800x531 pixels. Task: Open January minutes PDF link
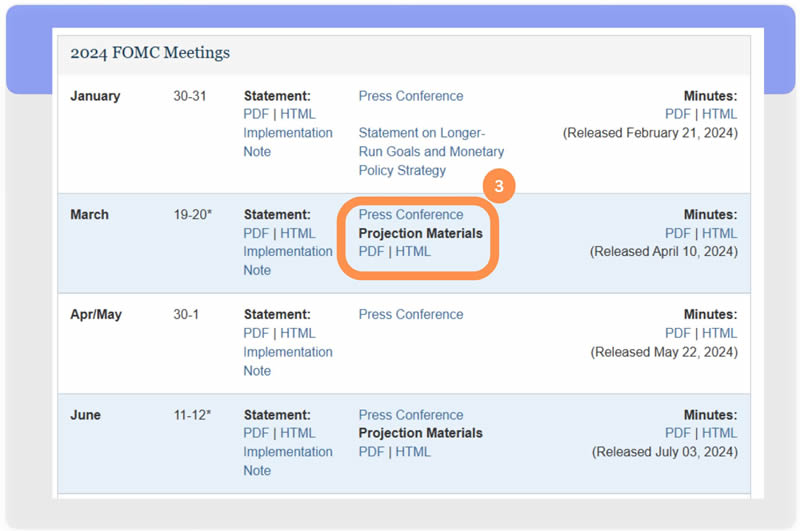point(678,114)
